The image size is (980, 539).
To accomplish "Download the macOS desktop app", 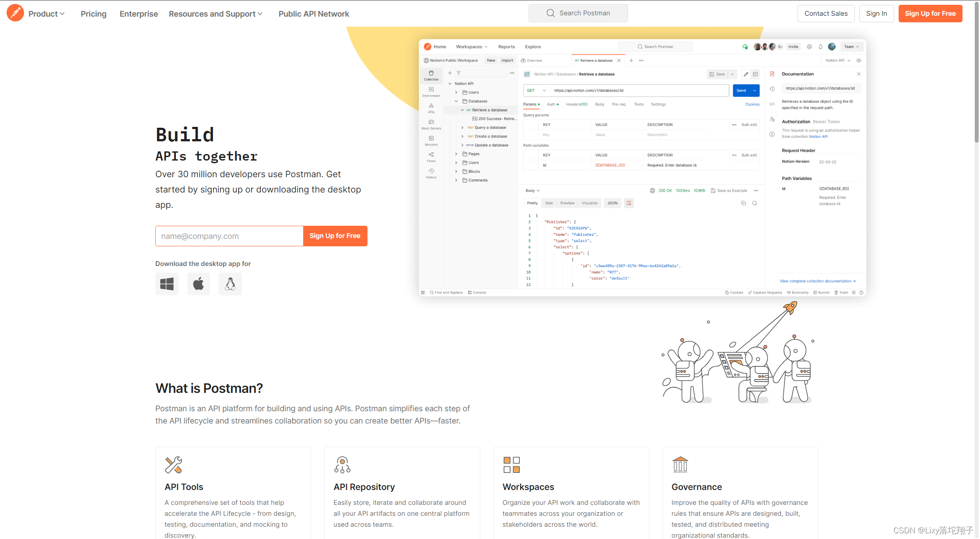I will pos(199,284).
